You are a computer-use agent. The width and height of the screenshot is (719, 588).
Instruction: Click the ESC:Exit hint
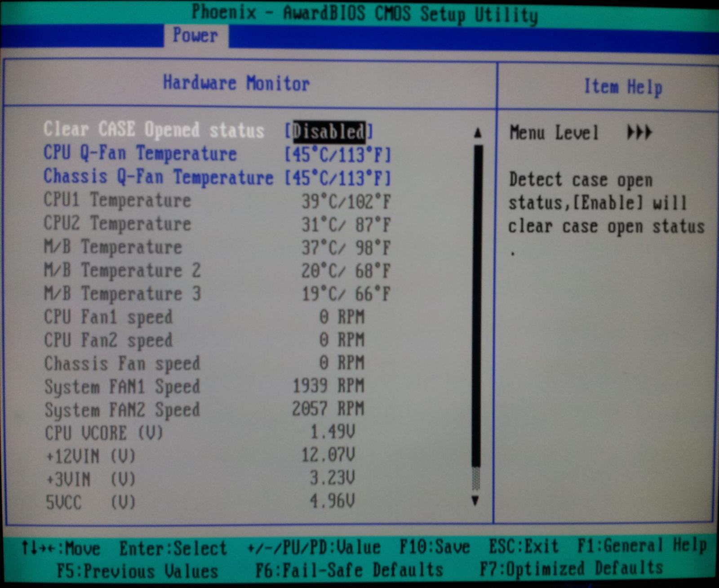coord(524,547)
